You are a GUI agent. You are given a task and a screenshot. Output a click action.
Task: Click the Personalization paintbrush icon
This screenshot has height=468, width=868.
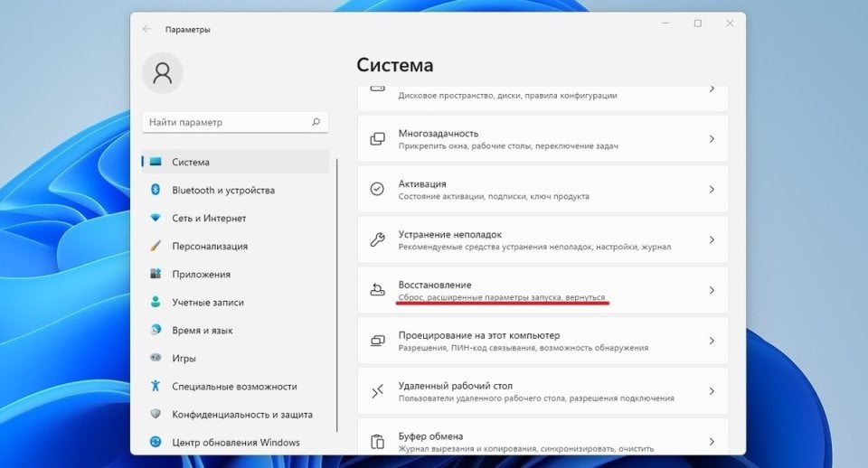(156, 247)
